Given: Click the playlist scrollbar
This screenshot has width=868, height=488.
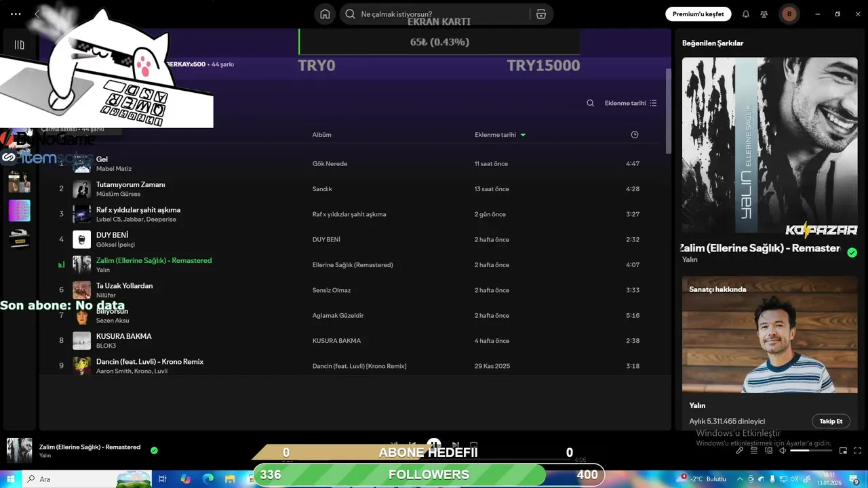Looking at the screenshot, I should 668,112.
